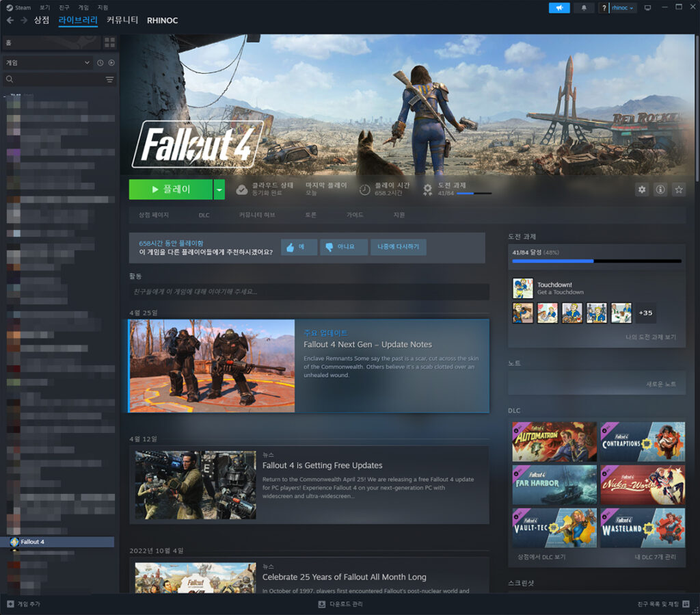Open the DLC link under the banner
This screenshot has height=615, width=700.
tap(204, 215)
